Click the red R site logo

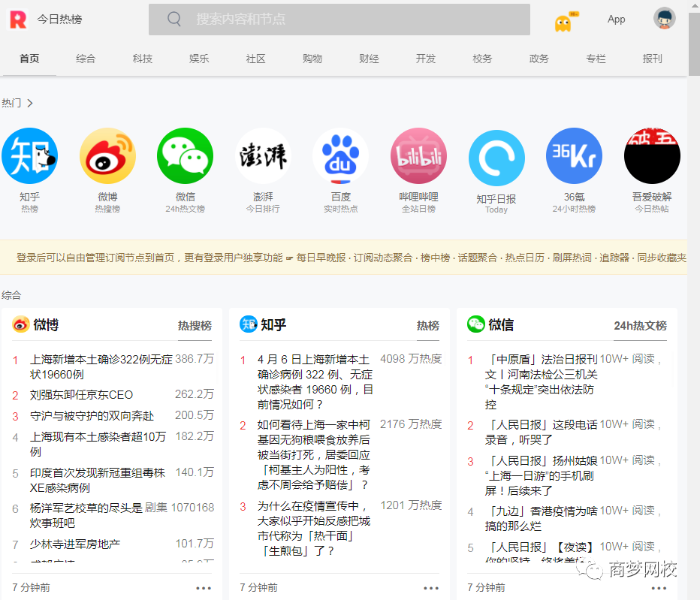click(18, 20)
